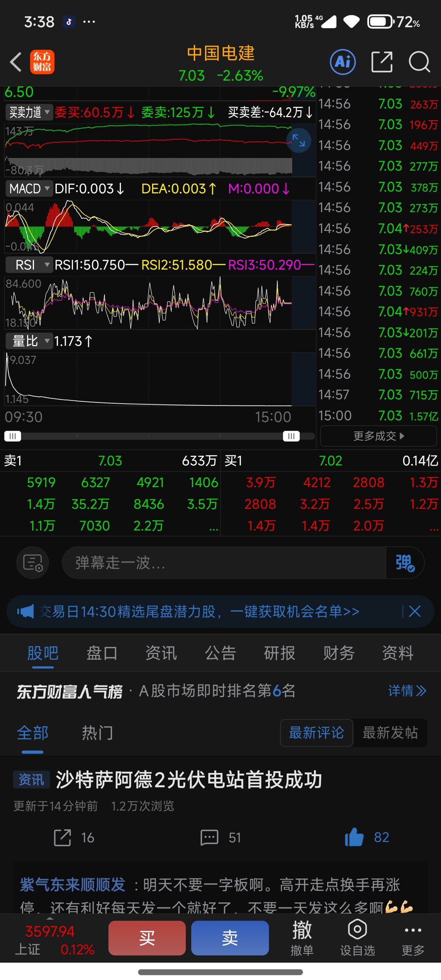The height and width of the screenshot is (980, 441).
Task: Tap the 中国电建 stock title
Action: (x=220, y=53)
